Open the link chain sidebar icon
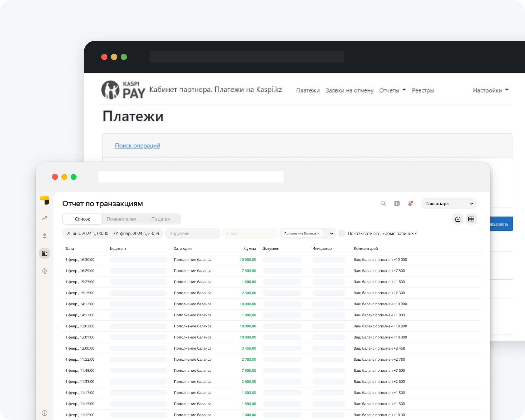525x420 pixels. click(45, 271)
